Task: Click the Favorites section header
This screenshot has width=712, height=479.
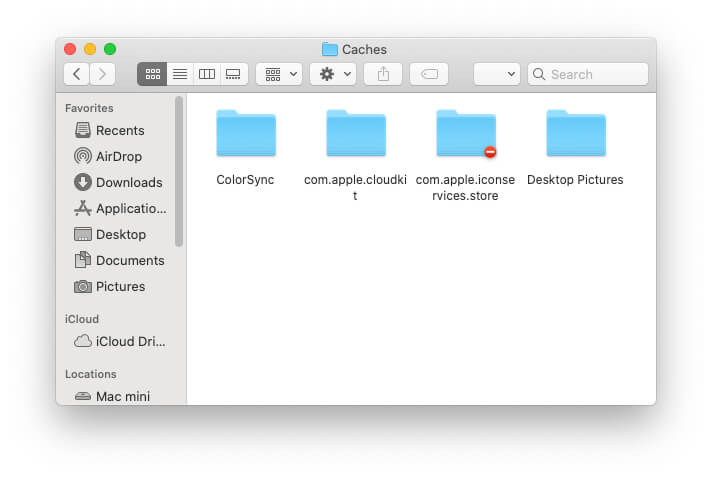Action: tap(89, 108)
